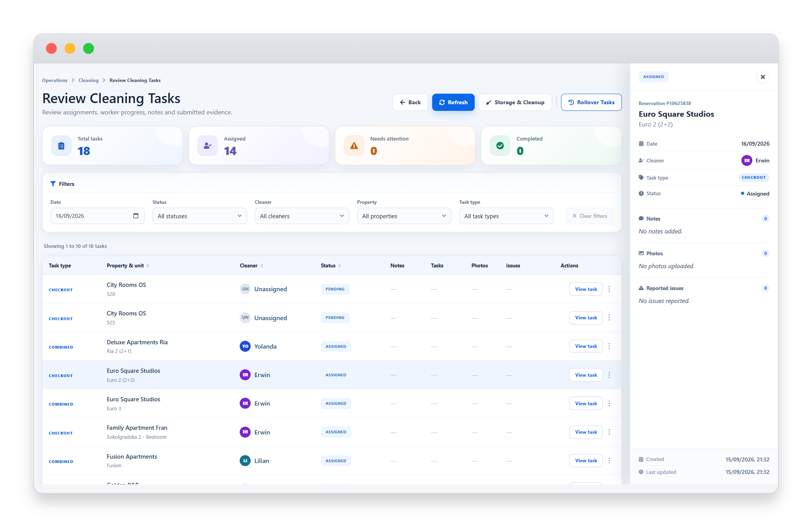Screen dimensions: 812x527
Task: Click the CHECKOUT task type badge in panel
Action: pyautogui.click(x=753, y=178)
